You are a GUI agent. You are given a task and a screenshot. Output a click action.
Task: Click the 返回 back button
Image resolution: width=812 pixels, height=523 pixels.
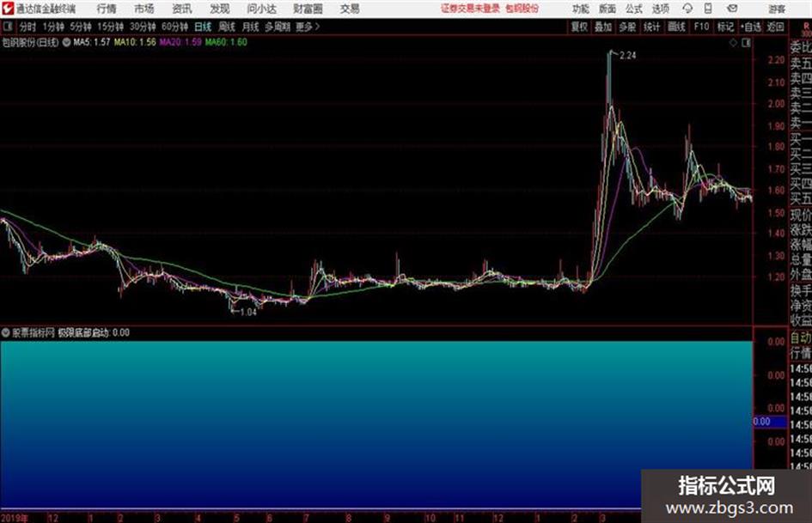(x=775, y=27)
